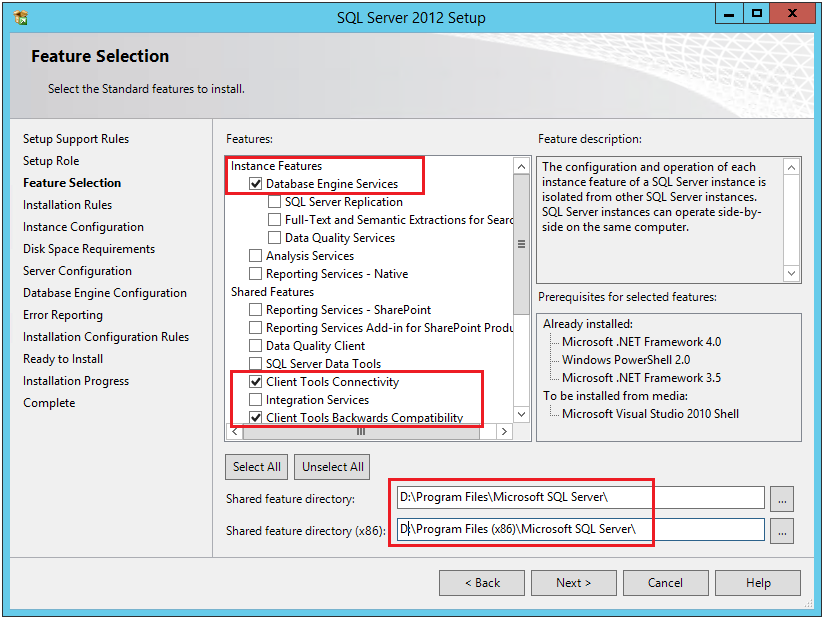
Task: Check Full-Text and Semantic Extractions option
Action: 274,219
